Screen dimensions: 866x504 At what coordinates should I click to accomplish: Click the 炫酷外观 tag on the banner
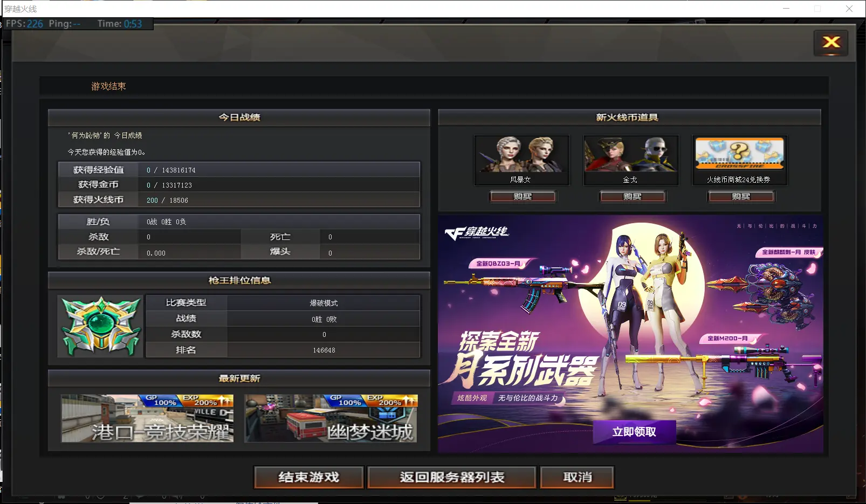[472, 398]
